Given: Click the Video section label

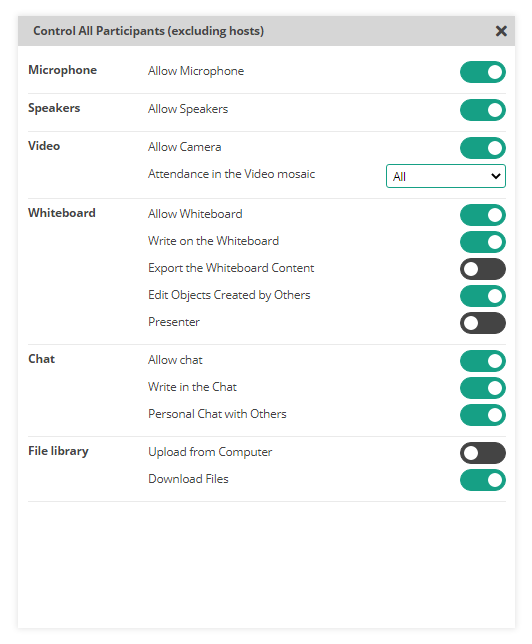Looking at the screenshot, I should (x=44, y=146).
